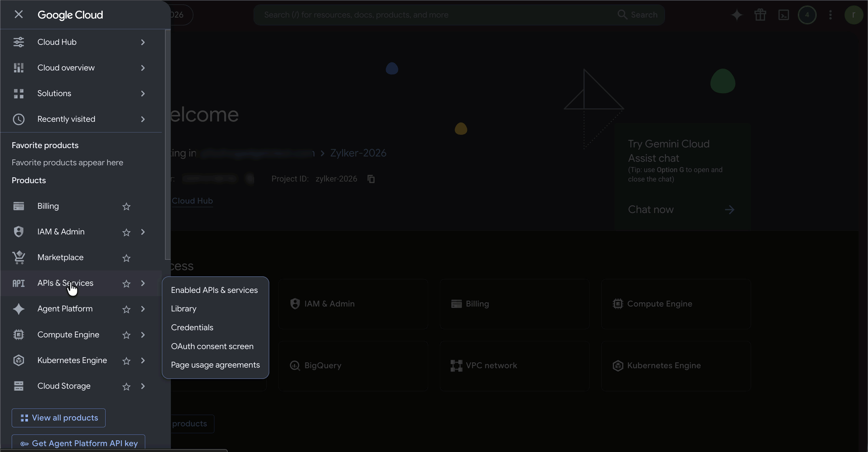Favorite Kubernetes Engine with its star
The image size is (868, 452).
pyautogui.click(x=126, y=361)
